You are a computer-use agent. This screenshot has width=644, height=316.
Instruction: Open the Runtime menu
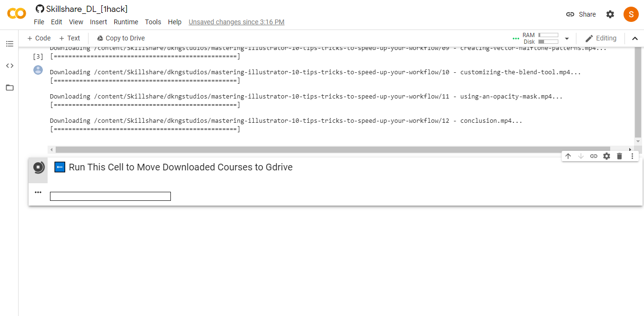[126, 22]
